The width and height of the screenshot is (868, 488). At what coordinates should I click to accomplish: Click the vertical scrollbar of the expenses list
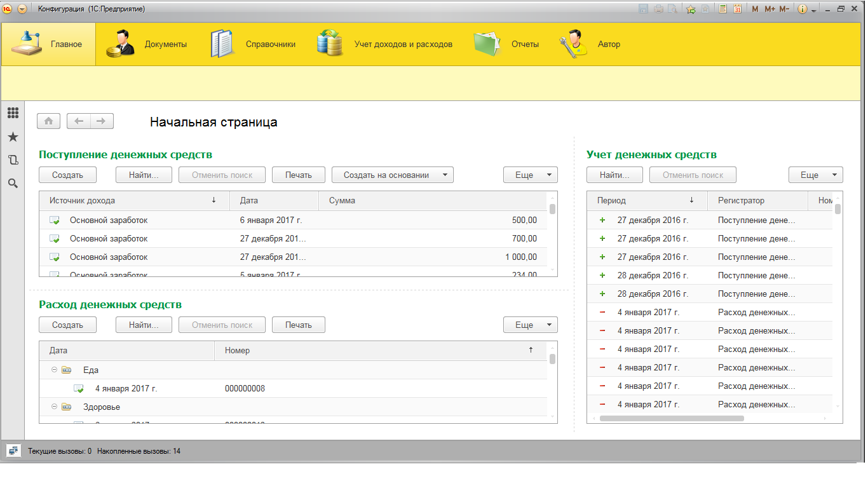552,359
